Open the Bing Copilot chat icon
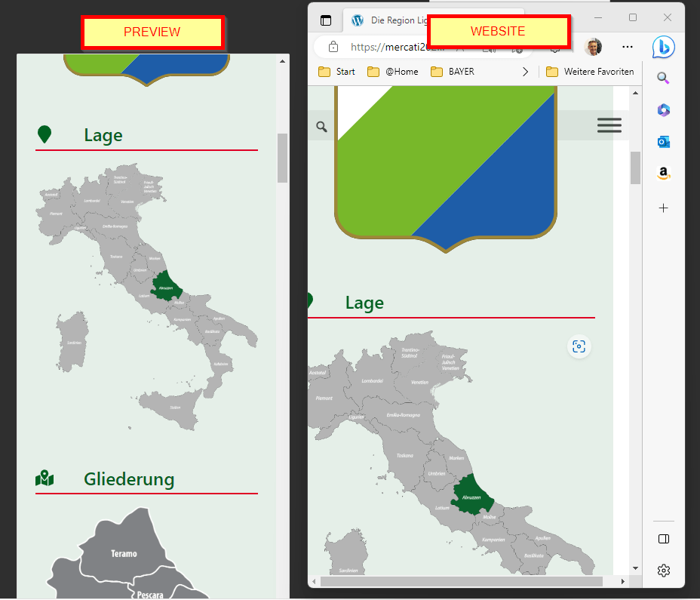 click(x=664, y=48)
